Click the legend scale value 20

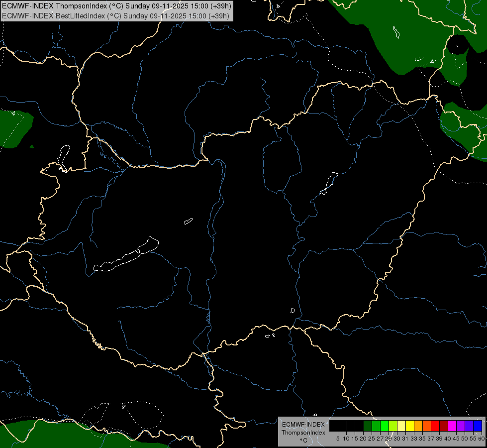tap(363, 439)
